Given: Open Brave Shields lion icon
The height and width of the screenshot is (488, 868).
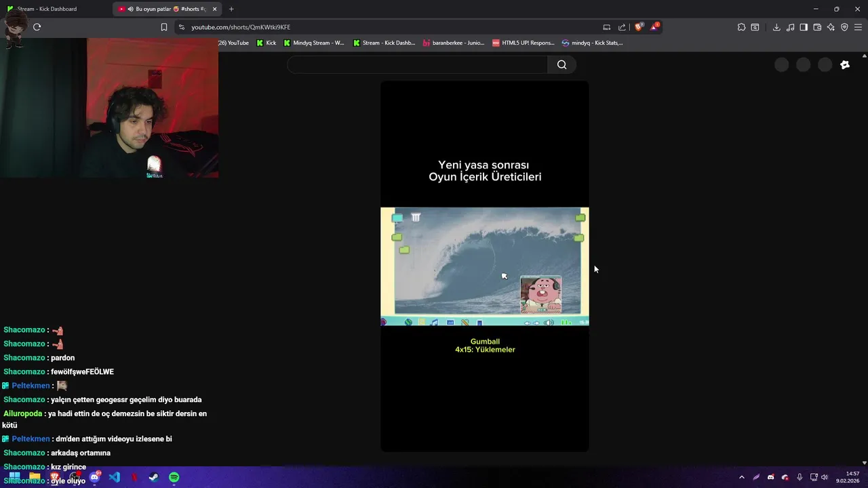Looking at the screenshot, I should 639,27.
